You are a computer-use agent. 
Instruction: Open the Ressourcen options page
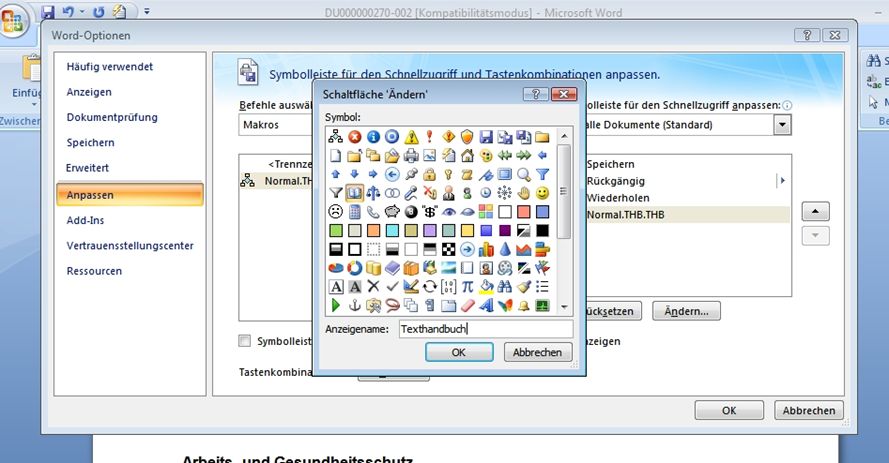click(x=94, y=271)
